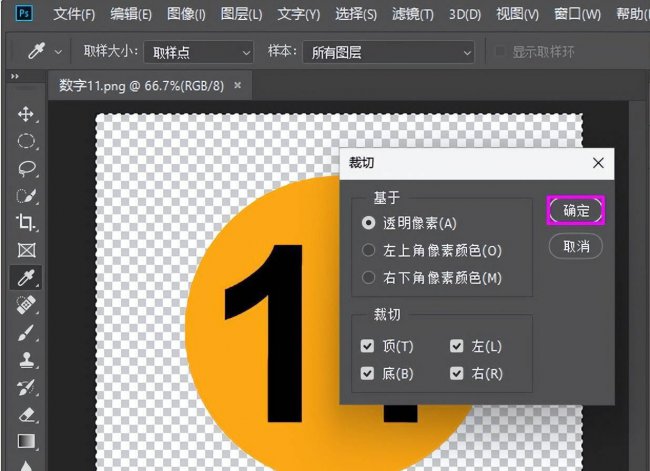
Task: Select the Eraser tool
Action: (27, 415)
